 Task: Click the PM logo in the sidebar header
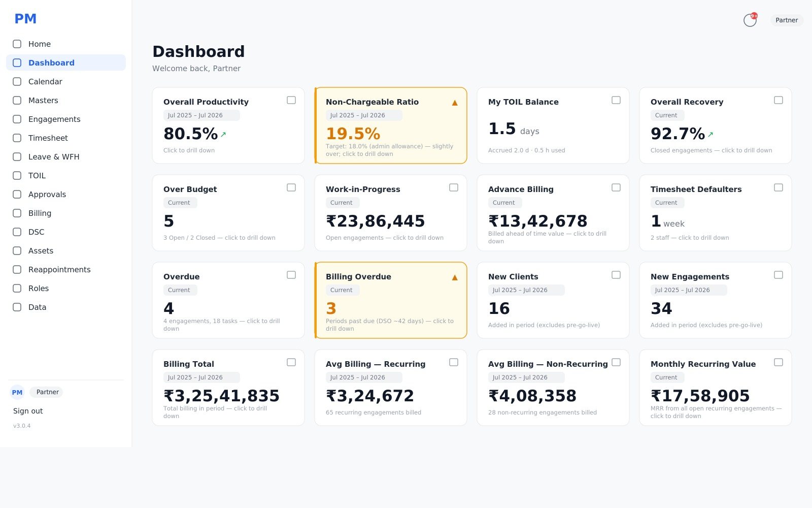click(25, 19)
